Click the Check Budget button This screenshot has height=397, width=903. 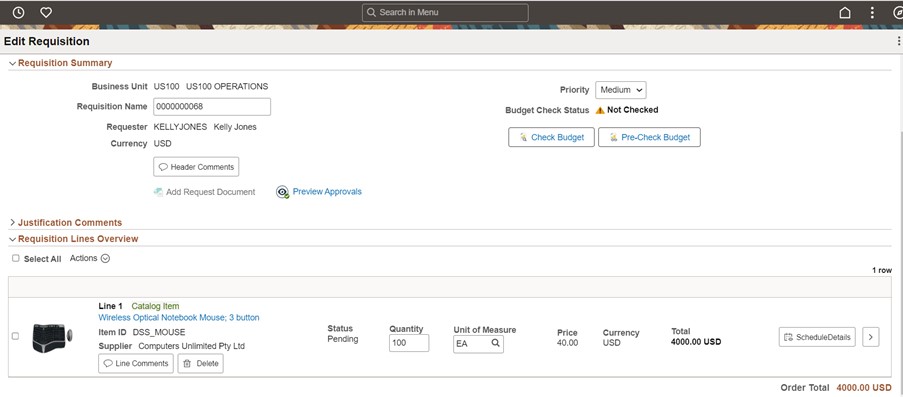[551, 137]
